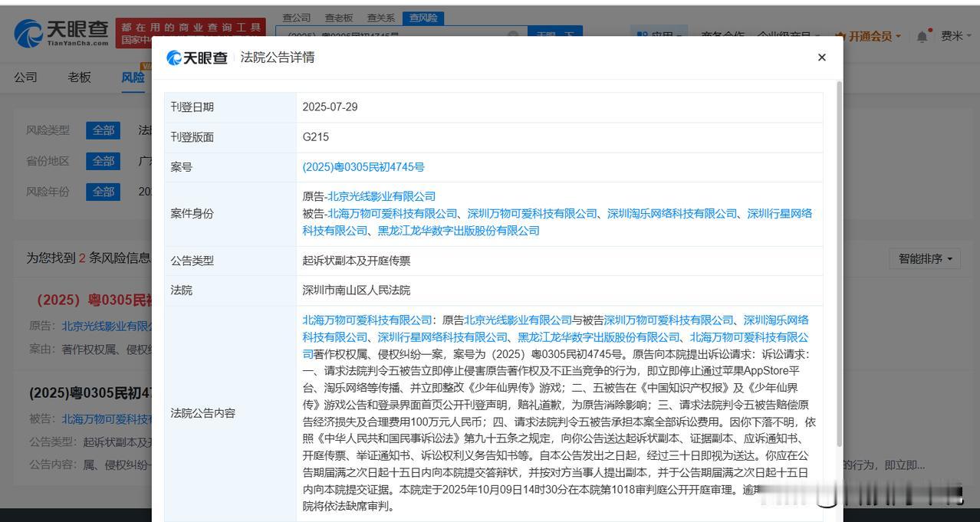
Task: Open the 智能排序 sorting dropdown
Action: (925, 259)
